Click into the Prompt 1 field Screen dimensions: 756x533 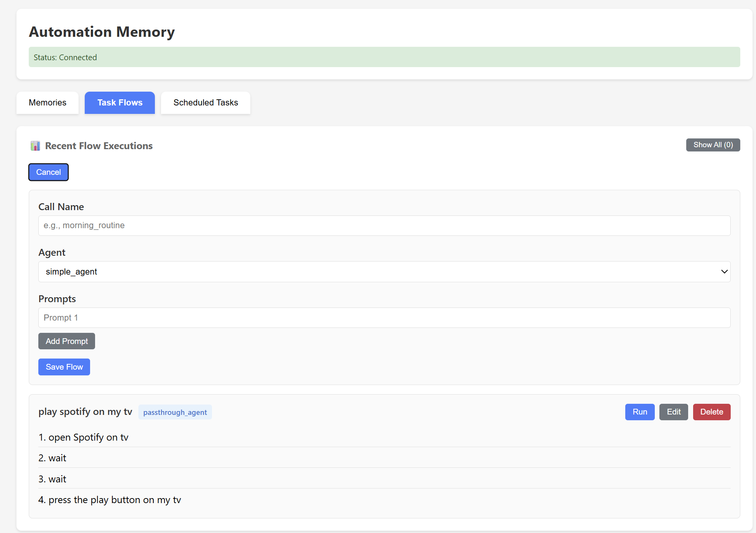[x=384, y=318]
